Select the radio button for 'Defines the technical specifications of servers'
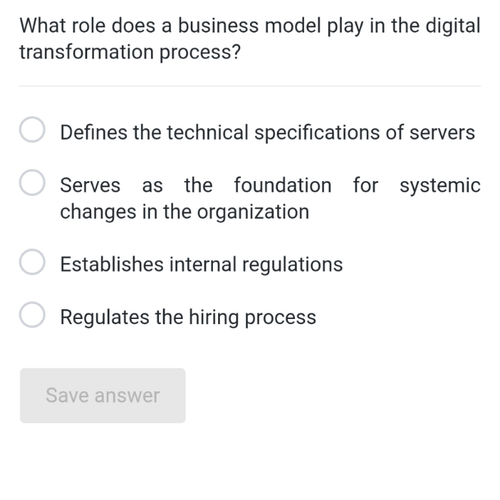 [x=32, y=129]
